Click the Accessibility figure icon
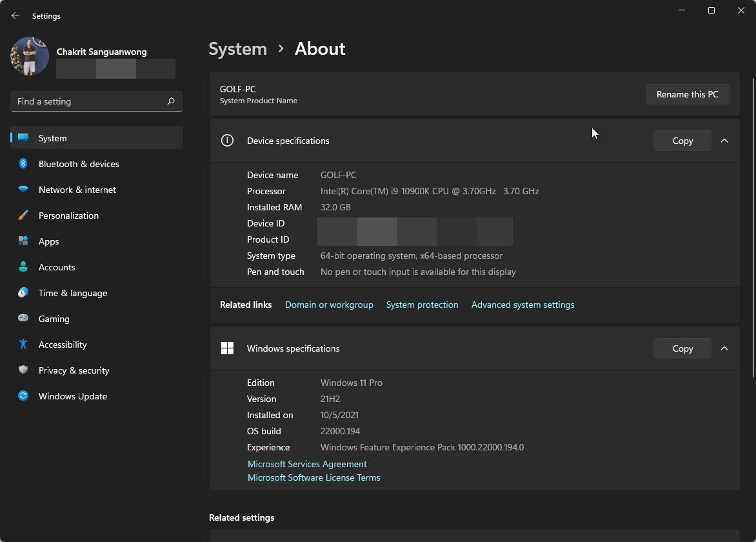This screenshot has width=756, height=542. click(23, 345)
